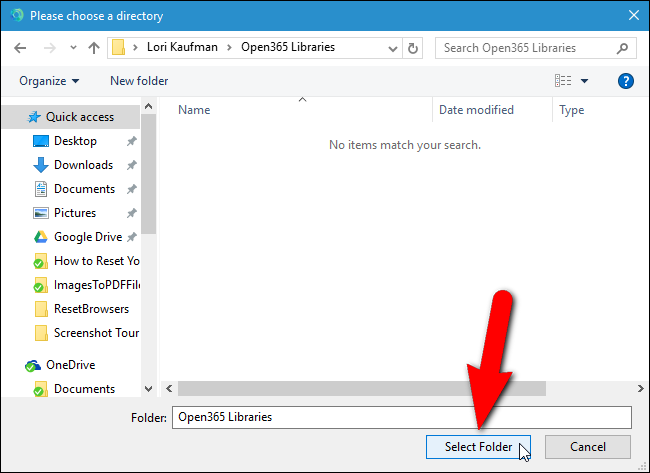The height and width of the screenshot is (473, 650).
Task: Click the pin icon next to Downloads
Action: point(131,165)
